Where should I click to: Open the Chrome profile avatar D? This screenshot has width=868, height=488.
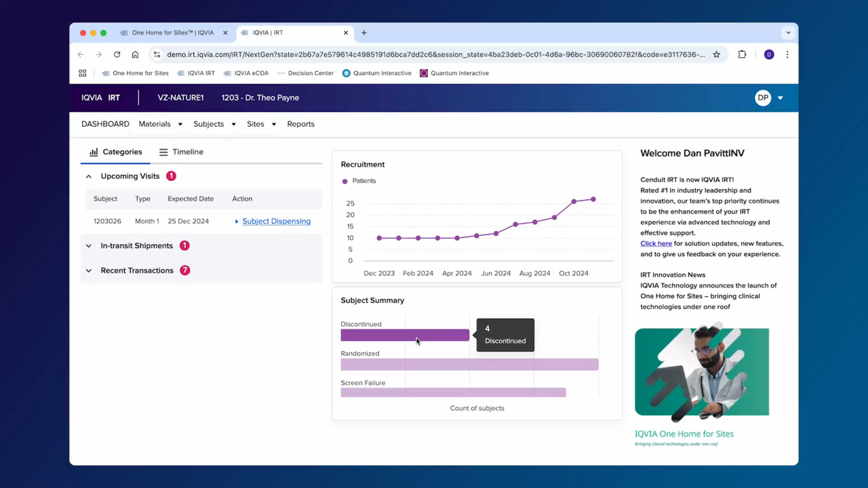769,54
